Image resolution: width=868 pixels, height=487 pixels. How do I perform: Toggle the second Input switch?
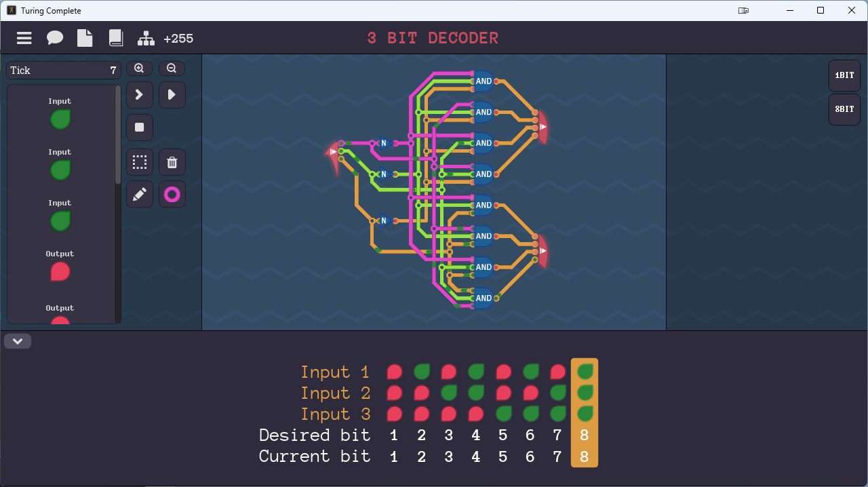click(59, 170)
